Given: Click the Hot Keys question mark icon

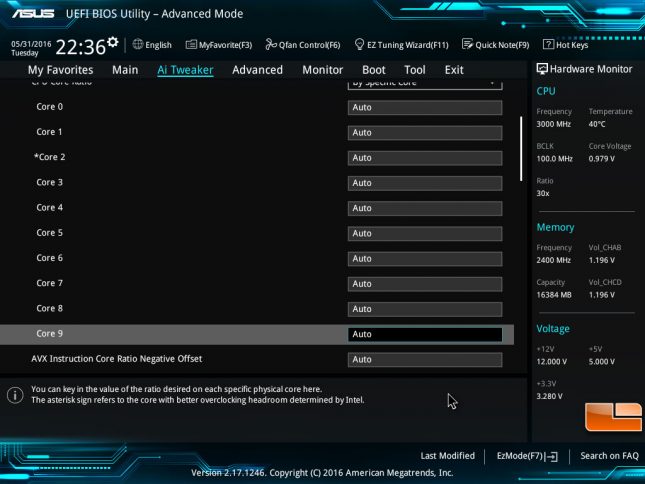Looking at the screenshot, I should 548,44.
